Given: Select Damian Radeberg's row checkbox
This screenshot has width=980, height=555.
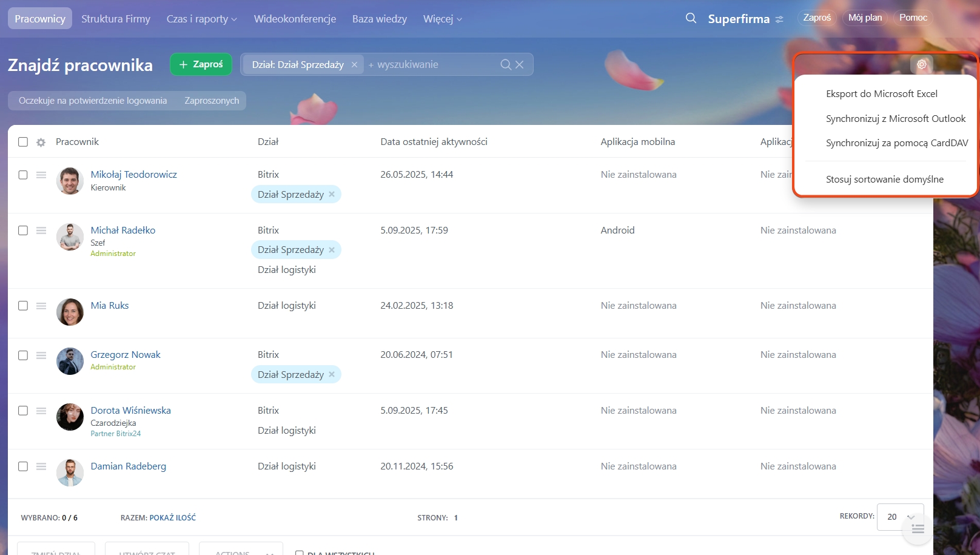Looking at the screenshot, I should coord(23,466).
